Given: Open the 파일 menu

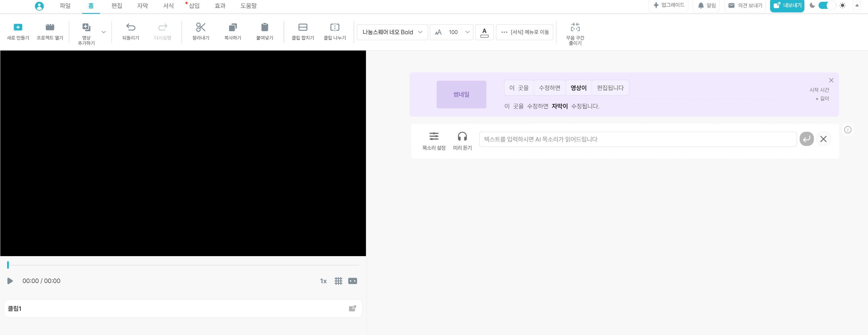Looking at the screenshot, I should 65,6.
